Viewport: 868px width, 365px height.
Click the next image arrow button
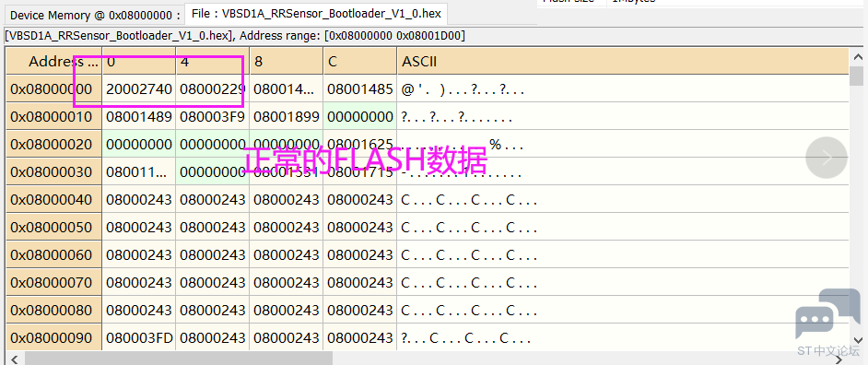(x=827, y=158)
